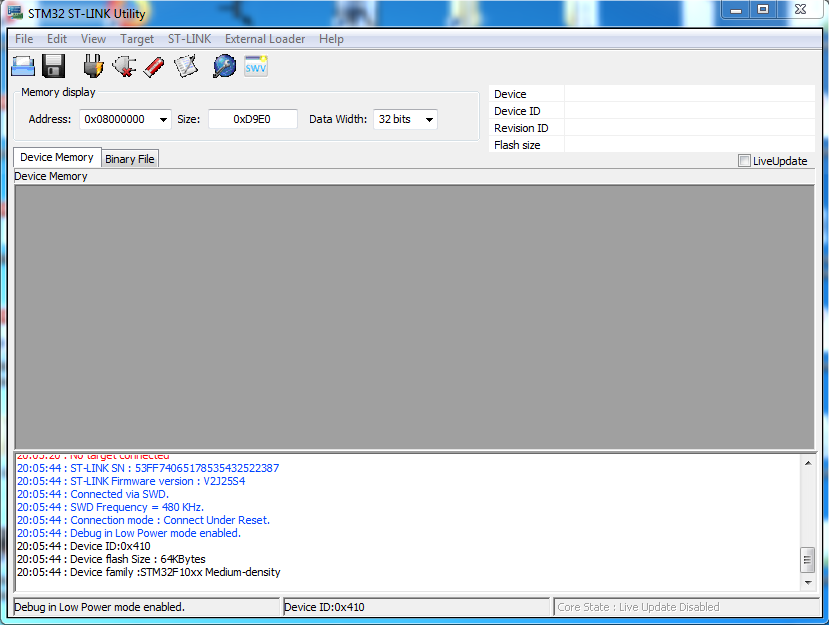Screen dimensions: 829x625
Task: Minimize the ST-LINK Utility window
Action: (736, 10)
